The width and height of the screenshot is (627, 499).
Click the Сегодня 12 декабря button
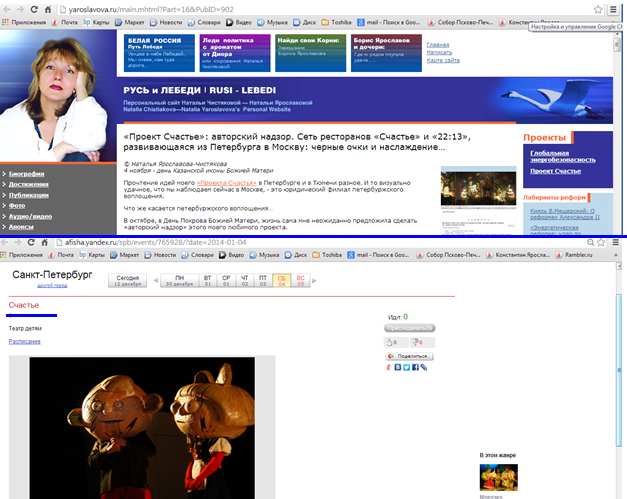[x=128, y=280]
